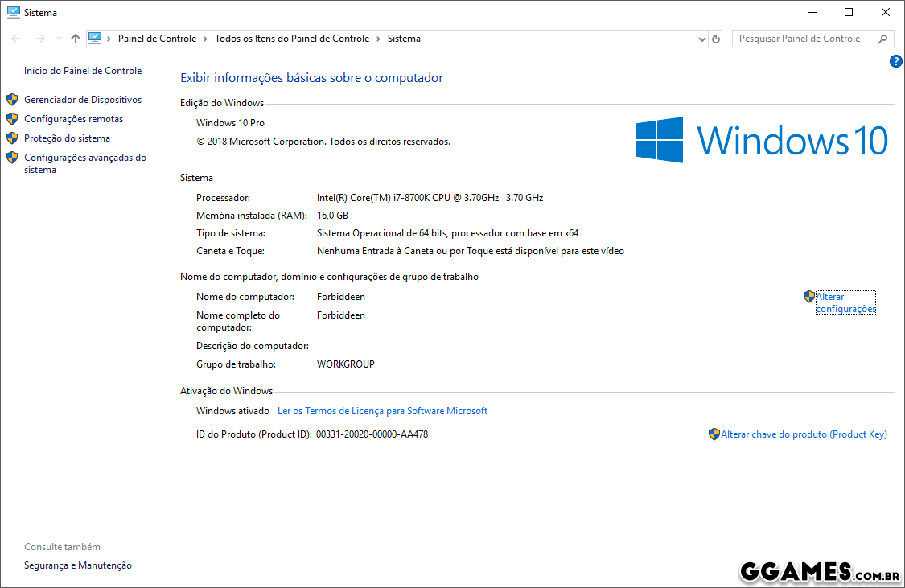Viewport: 905px width, 588px height.
Task: Click the computer icon in address bar
Action: (96, 38)
